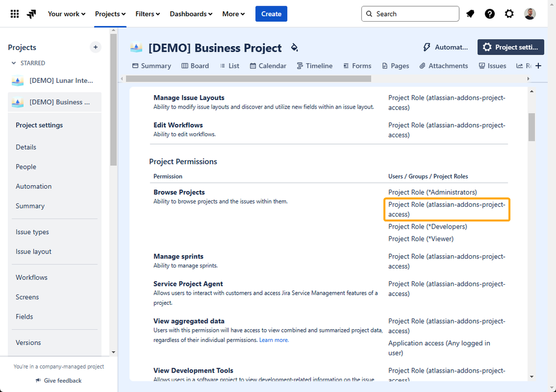Viewport: 556px width, 392px height.
Task: Open Details in project settings sidebar
Action: coord(26,147)
